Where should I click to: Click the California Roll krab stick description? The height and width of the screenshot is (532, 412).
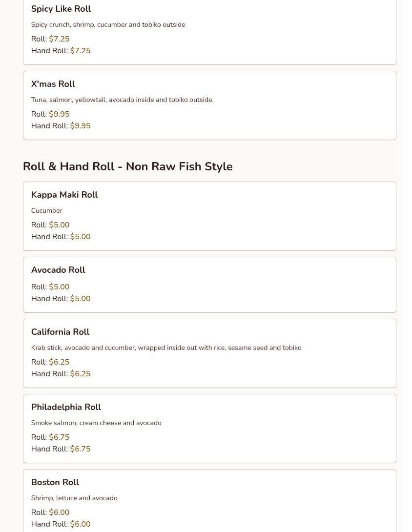[x=166, y=348]
